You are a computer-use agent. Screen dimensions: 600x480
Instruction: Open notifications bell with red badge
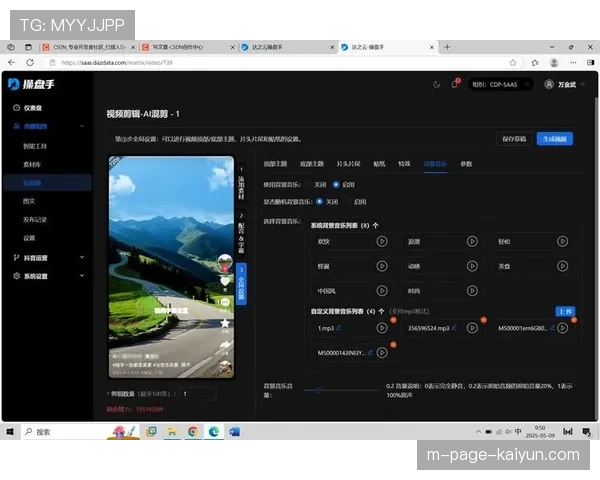click(455, 84)
